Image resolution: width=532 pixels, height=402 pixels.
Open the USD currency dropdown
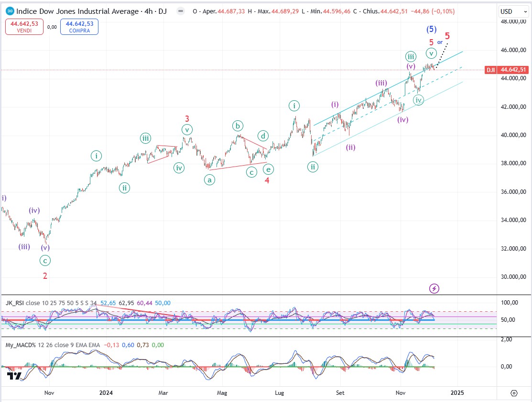click(x=514, y=11)
